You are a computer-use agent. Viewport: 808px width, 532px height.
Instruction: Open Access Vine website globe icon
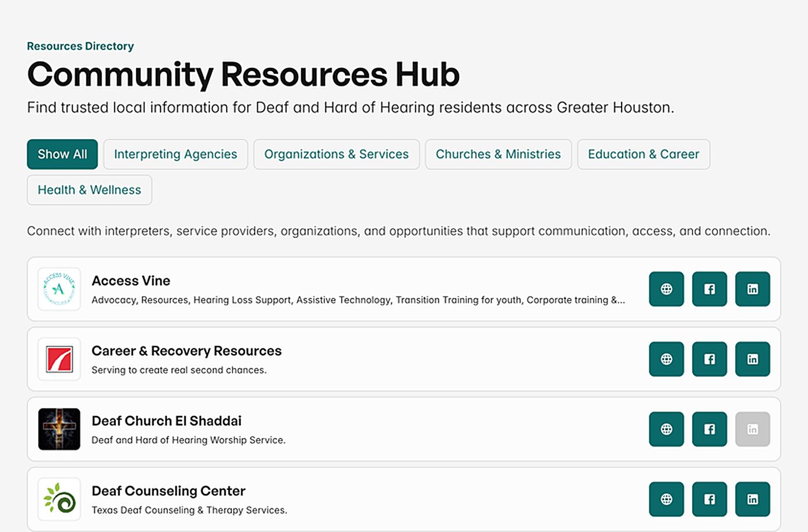[x=666, y=289]
